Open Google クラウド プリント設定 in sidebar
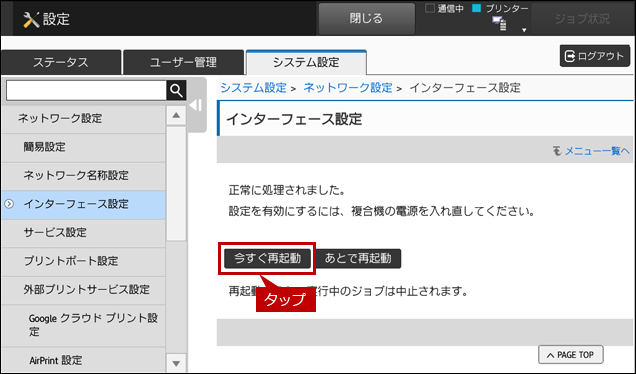This screenshot has height=374, width=636. 84,325
